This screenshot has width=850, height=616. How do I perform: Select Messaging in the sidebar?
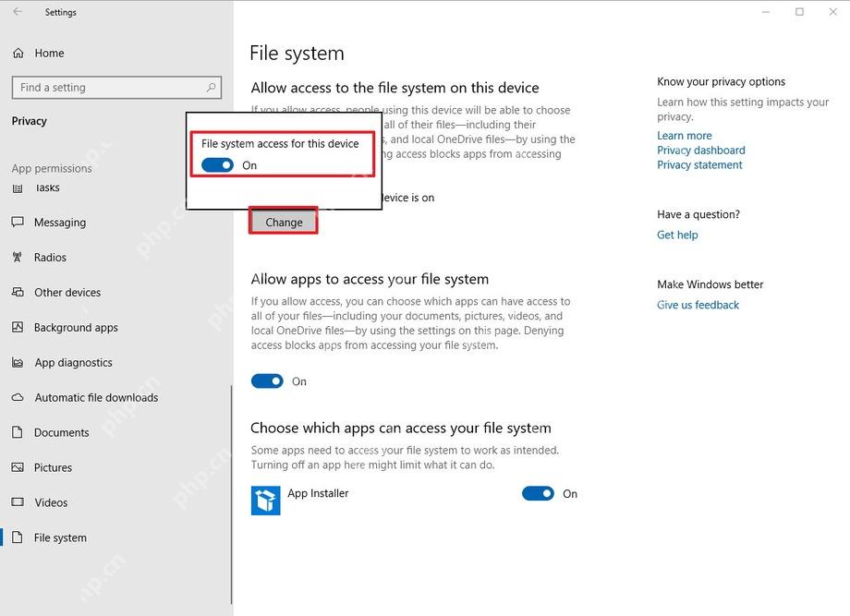pyautogui.click(x=60, y=223)
